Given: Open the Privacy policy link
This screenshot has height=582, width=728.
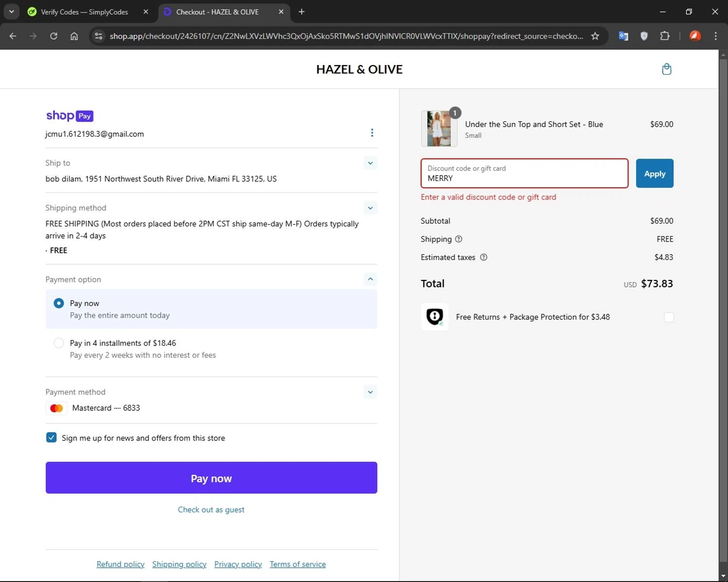Looking at the screenshot, I should [x=238, y=564].
